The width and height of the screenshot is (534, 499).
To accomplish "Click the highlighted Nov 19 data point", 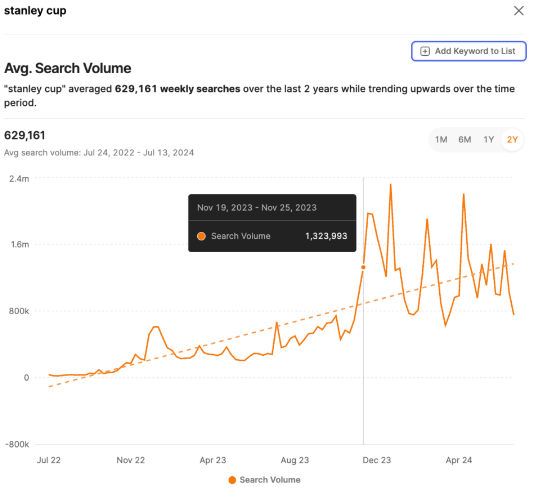I will [x=363, y=267].
